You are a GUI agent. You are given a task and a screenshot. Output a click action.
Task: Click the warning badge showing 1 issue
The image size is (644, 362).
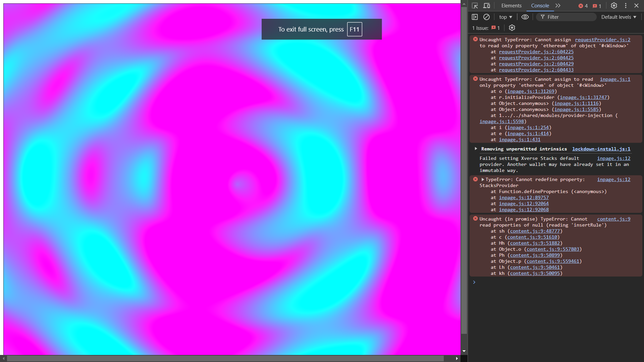tap(597, 6)
